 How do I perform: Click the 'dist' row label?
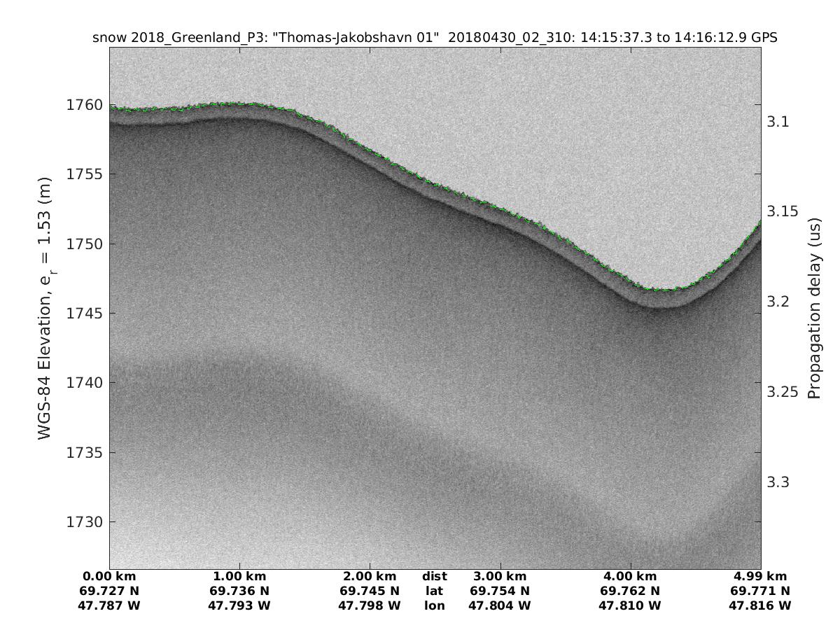coord(434,577)
